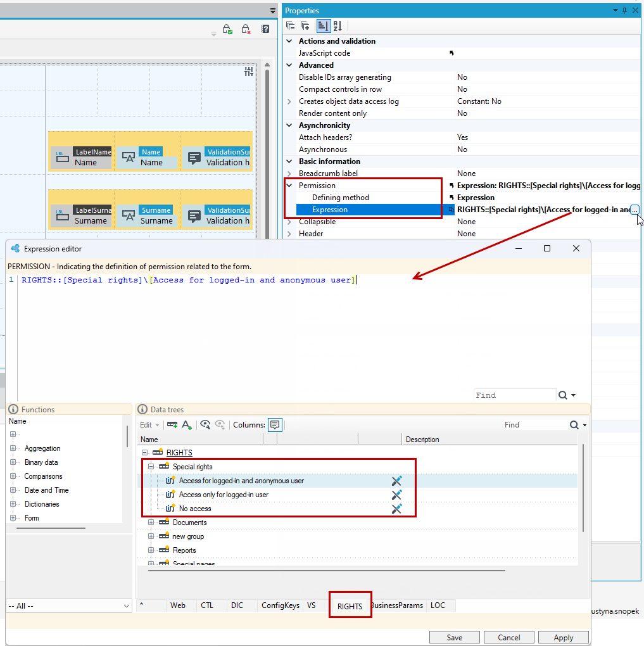The image size is (644, 646).
Task: Switch to the ConfigKeys tab
Action: pos(280,605)
